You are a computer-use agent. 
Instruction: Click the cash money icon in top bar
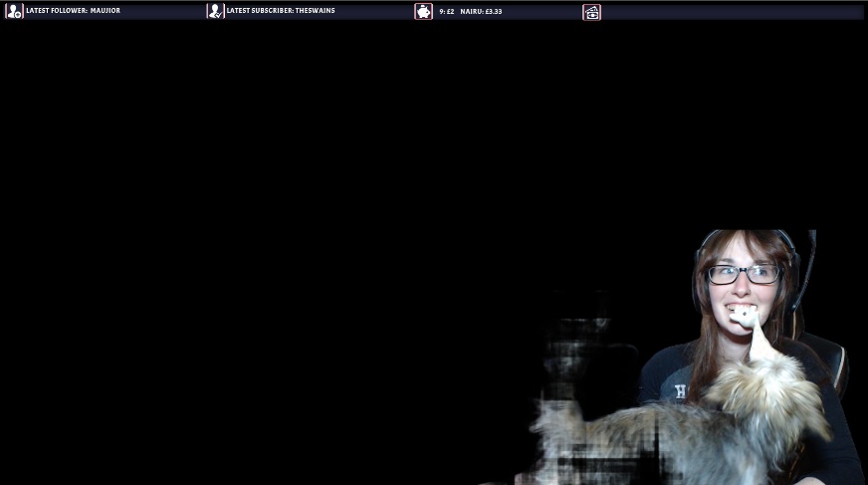coord(591,12)
